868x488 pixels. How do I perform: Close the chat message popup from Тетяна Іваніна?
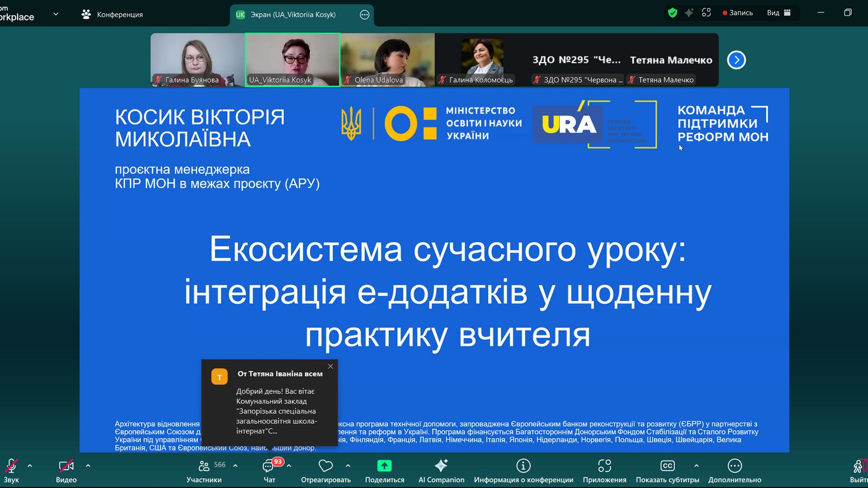tap(331, 367)
